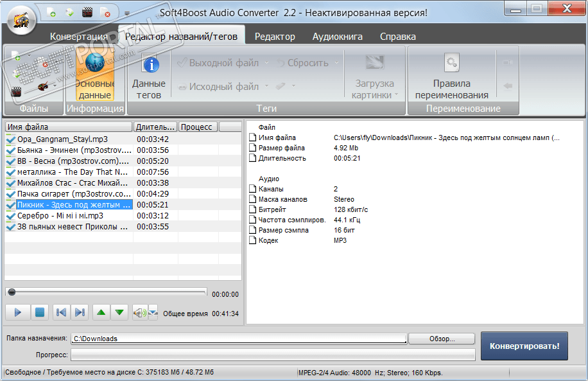588x381 pixels.
Task: Add file via quick access toolbar icon
Action: 51,13
